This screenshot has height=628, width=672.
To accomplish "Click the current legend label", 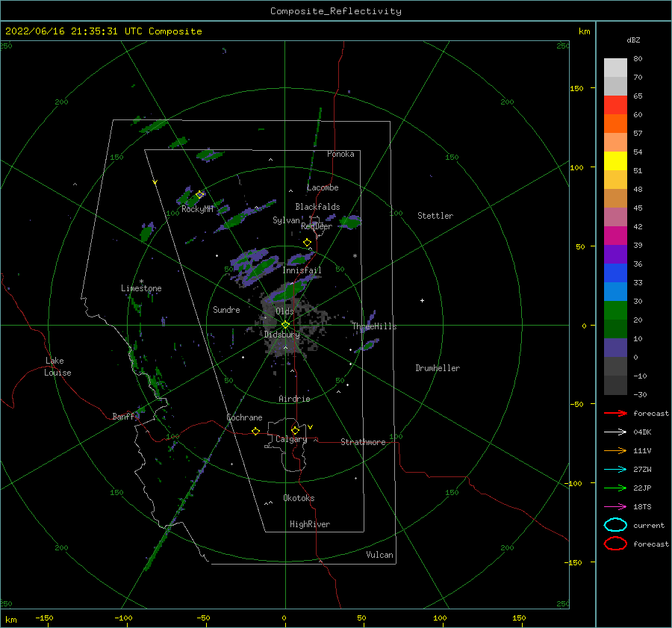I will pos(649,525).
